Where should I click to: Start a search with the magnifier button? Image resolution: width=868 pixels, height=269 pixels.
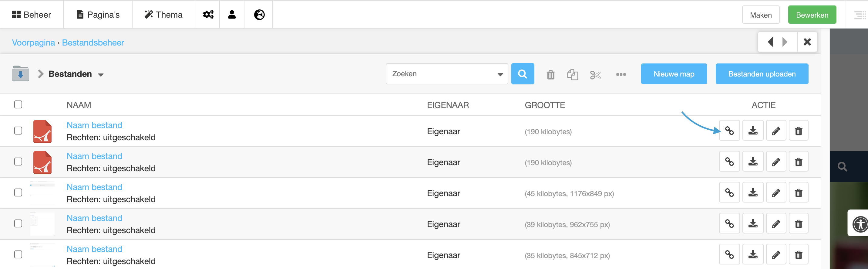[523, 73]
